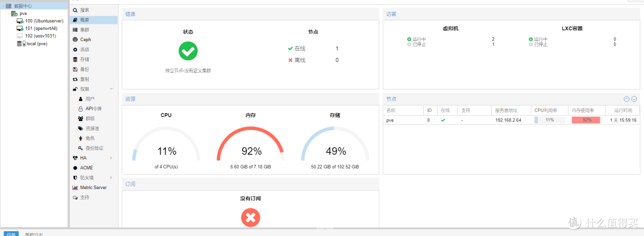Click the 资源 panel header
The height and width of the screenshot is (236, 644).
tap(250, 99)
